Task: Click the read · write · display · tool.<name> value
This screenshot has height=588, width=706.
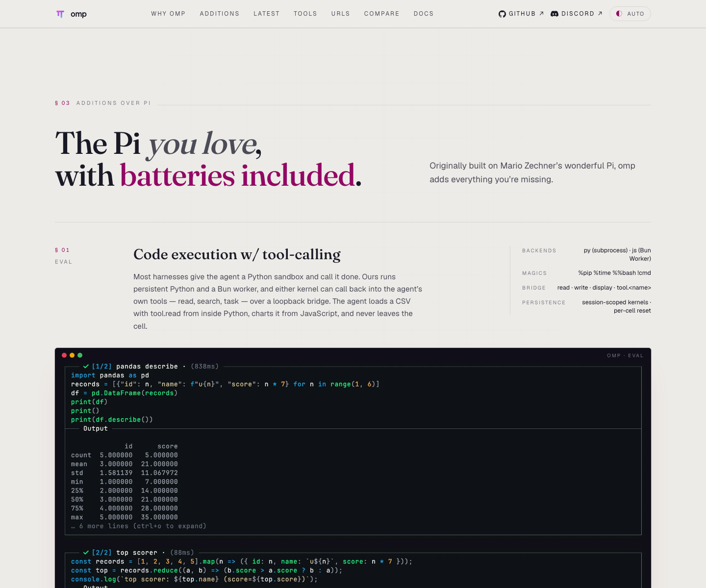Action: (x=604, y=288)
